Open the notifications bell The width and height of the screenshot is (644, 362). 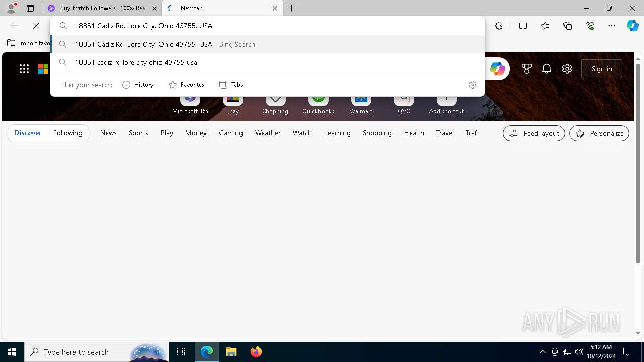point(547,69)
